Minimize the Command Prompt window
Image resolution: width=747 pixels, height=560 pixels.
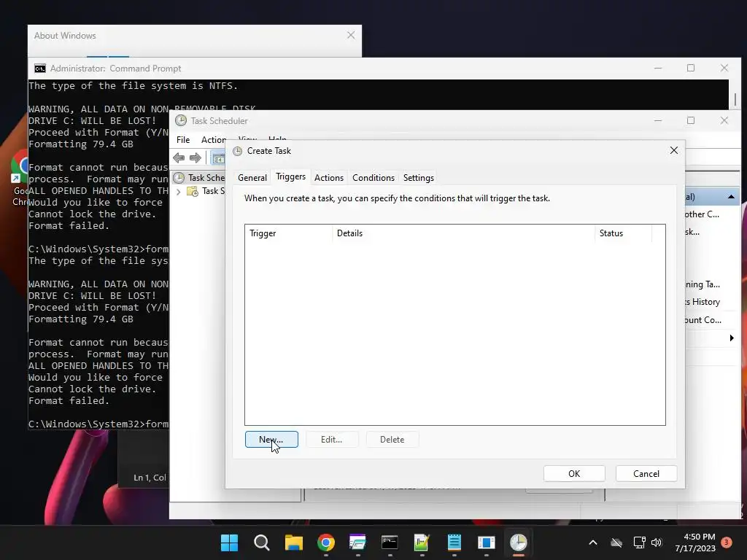click(x=658, y=68)
